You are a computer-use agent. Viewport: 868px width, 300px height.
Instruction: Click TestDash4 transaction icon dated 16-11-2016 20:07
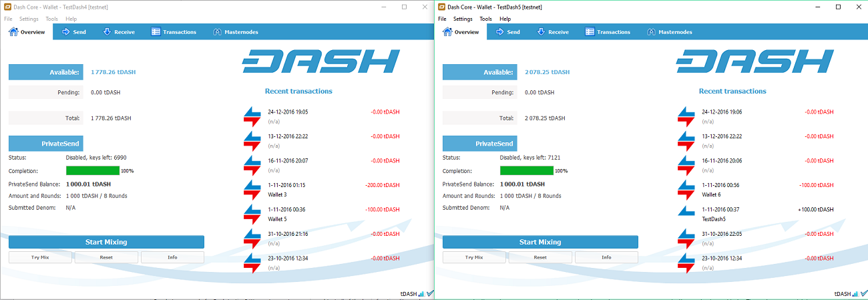click(x=252, y=166)
